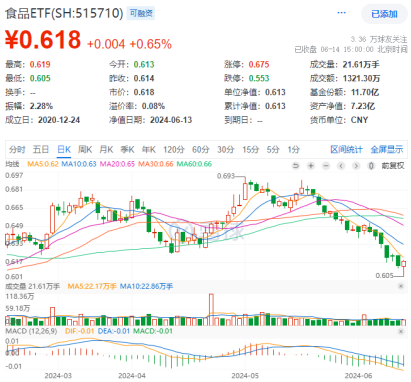Click the 净值日期 2024-06-13 date
The image size is (411, 382).
pos(171,120)
